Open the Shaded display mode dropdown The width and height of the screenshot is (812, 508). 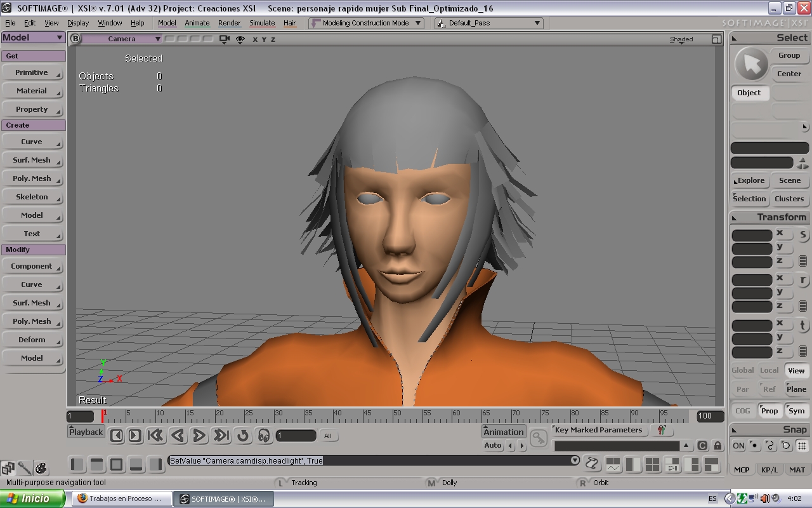pyautogui.click(x=681, y=39)
